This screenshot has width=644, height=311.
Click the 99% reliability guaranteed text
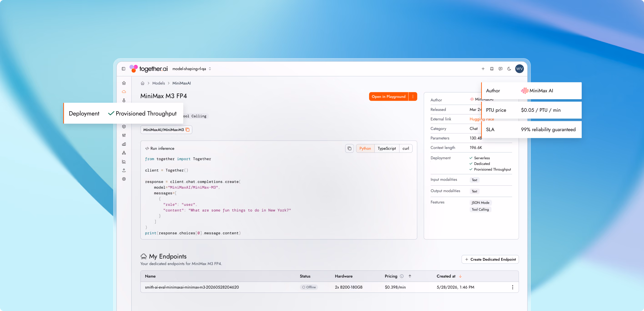click(x=548, y=130)
